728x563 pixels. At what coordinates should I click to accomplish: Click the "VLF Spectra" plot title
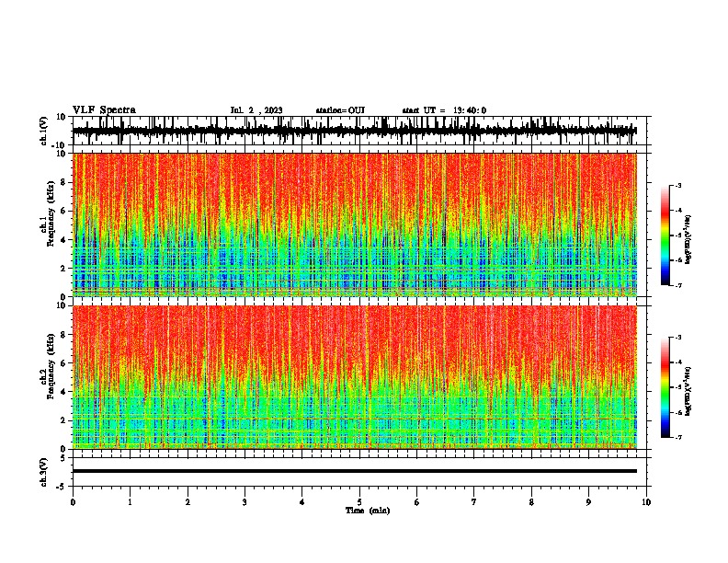pyautogui.click(x=104, y=110)
